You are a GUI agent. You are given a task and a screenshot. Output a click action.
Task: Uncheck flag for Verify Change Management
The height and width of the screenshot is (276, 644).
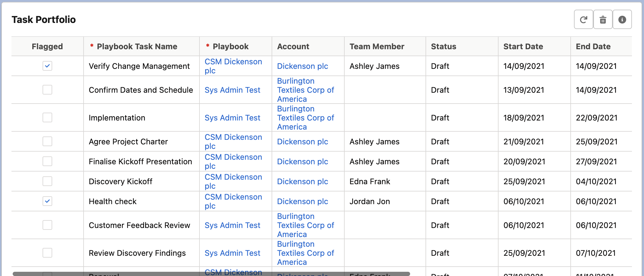(47, 66)
